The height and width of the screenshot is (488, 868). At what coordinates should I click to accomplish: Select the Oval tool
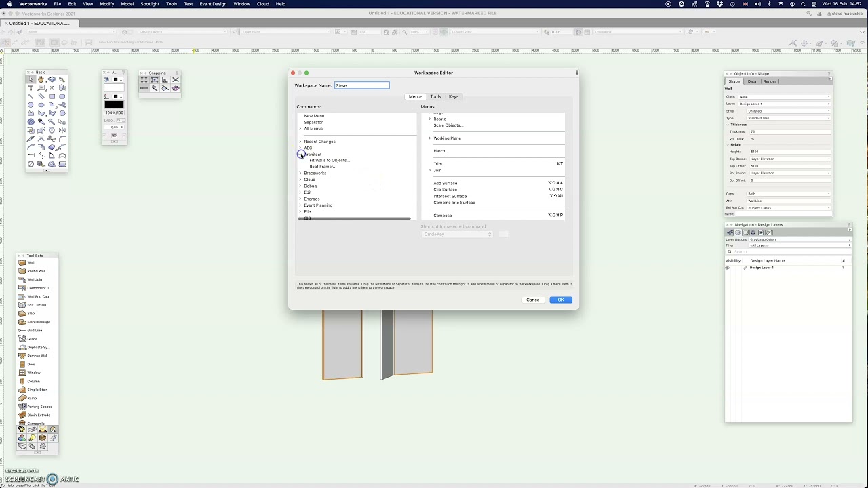coord(41,105)
